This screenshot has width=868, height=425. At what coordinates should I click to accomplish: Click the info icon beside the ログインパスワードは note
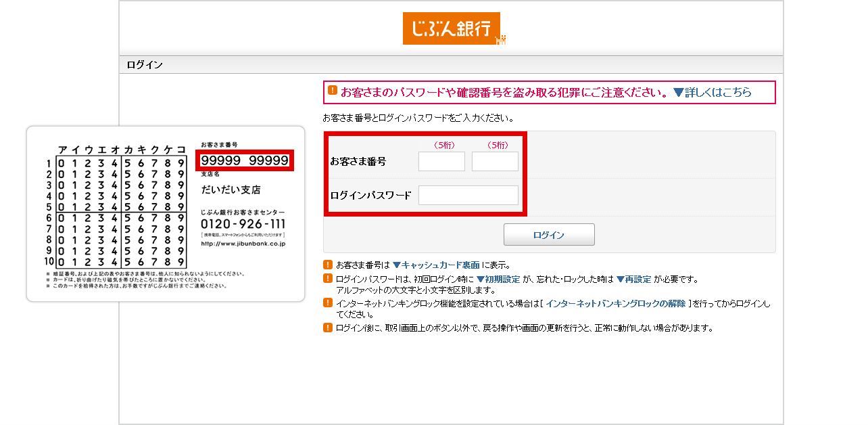pos(328,279)
